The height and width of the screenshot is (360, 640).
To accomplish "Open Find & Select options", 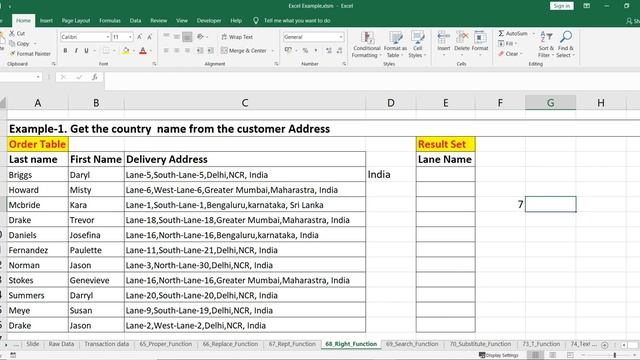I will pos(566,44).
